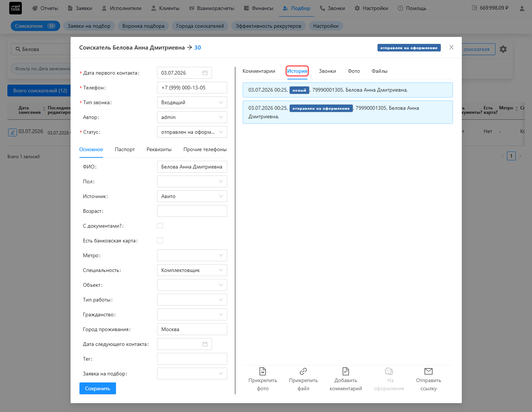Toggle the С документами checkbox
Image resolution: width=532 pixels, height=412 pixels.
(160, 226)
